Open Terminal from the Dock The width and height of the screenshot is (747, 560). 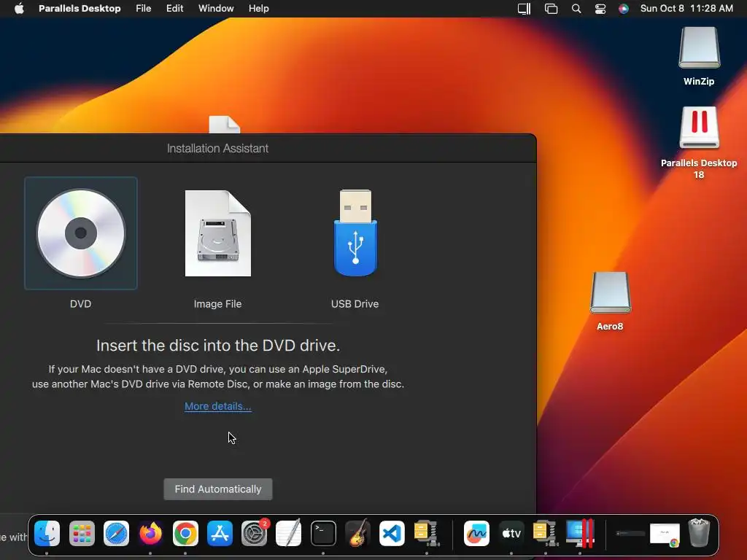pyautogui.click(x=323, y=533)
